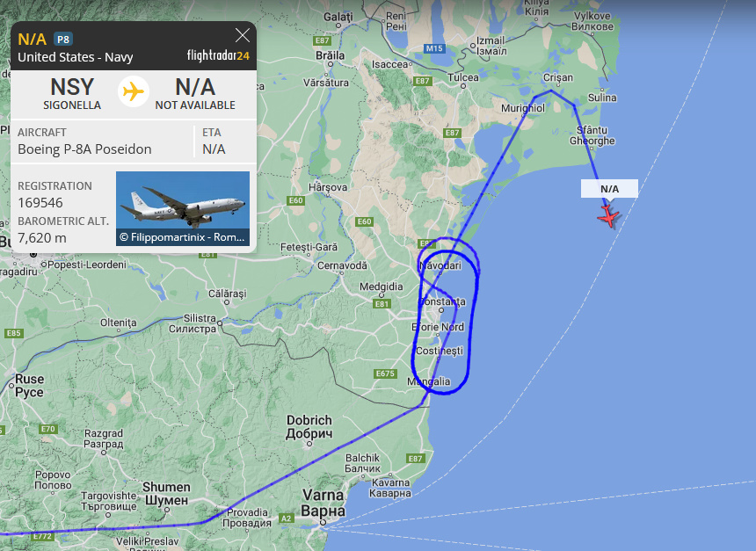This screenshot has height=551, width=756.
Task: Click the yellow airplane route icon
Action: (x=133, y=91)
